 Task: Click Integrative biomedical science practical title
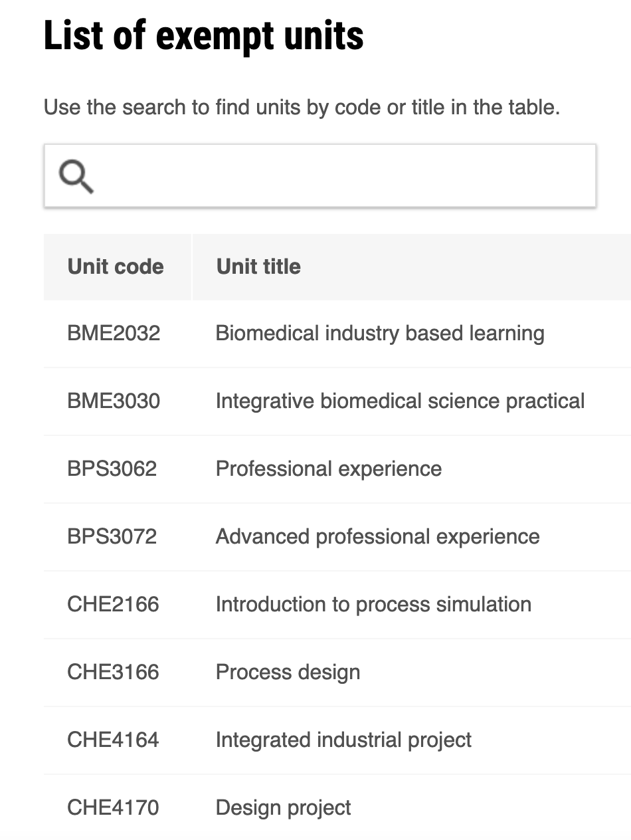tap(400, 401)
